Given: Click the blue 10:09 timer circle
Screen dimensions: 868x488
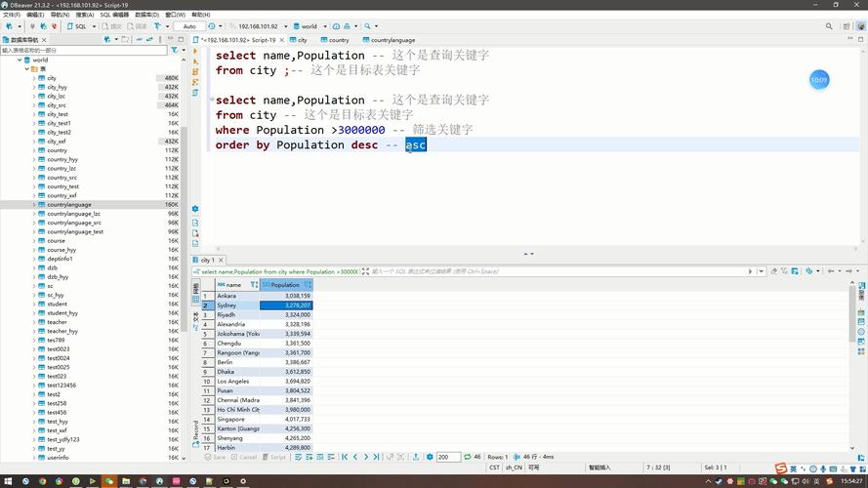Looking at the screenshot, I should (x=818, y=80).
